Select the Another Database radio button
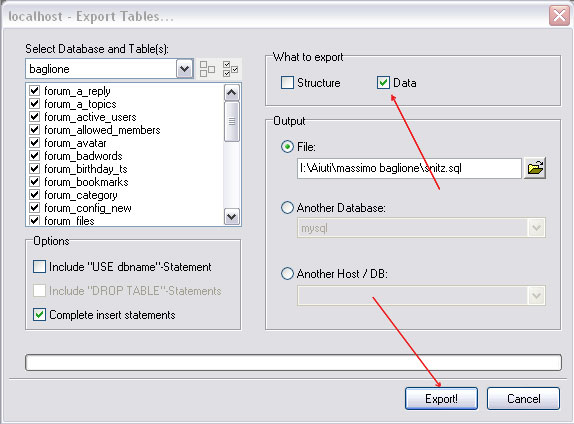 (x=287, y=208)
